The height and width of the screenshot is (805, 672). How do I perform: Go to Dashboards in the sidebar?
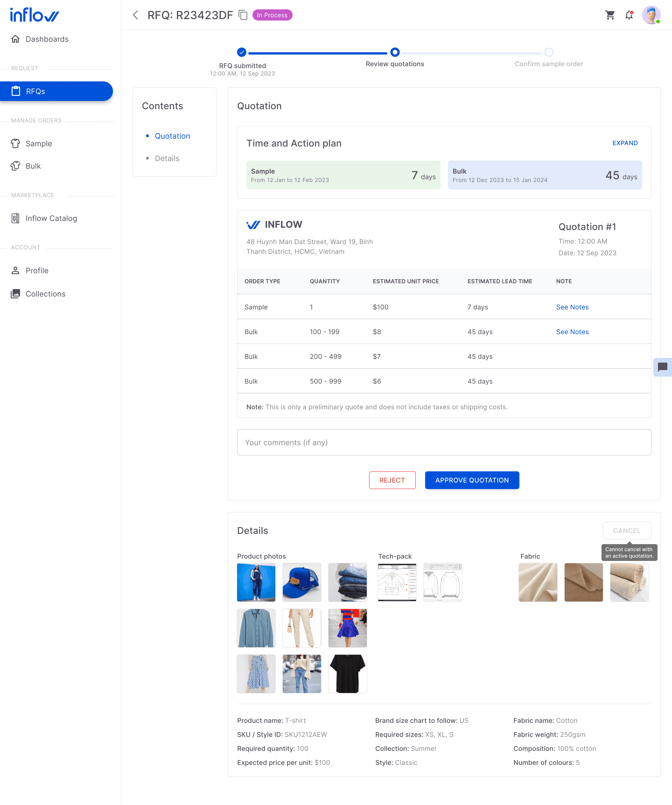point(47,39)
